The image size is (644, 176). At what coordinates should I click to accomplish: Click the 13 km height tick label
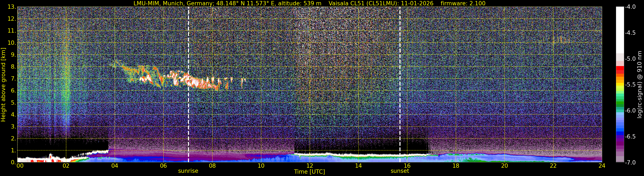click(12, 7)
